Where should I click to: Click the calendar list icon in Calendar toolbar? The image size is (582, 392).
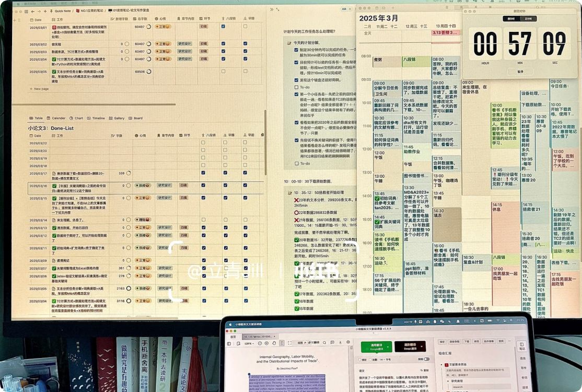377,8
